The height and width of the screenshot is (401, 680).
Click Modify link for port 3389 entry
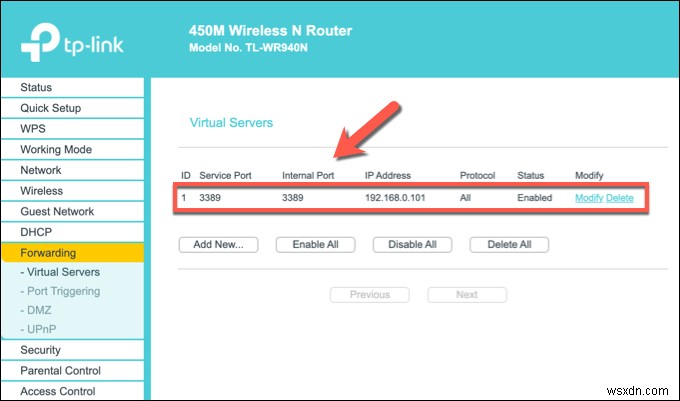pos(589,198)
